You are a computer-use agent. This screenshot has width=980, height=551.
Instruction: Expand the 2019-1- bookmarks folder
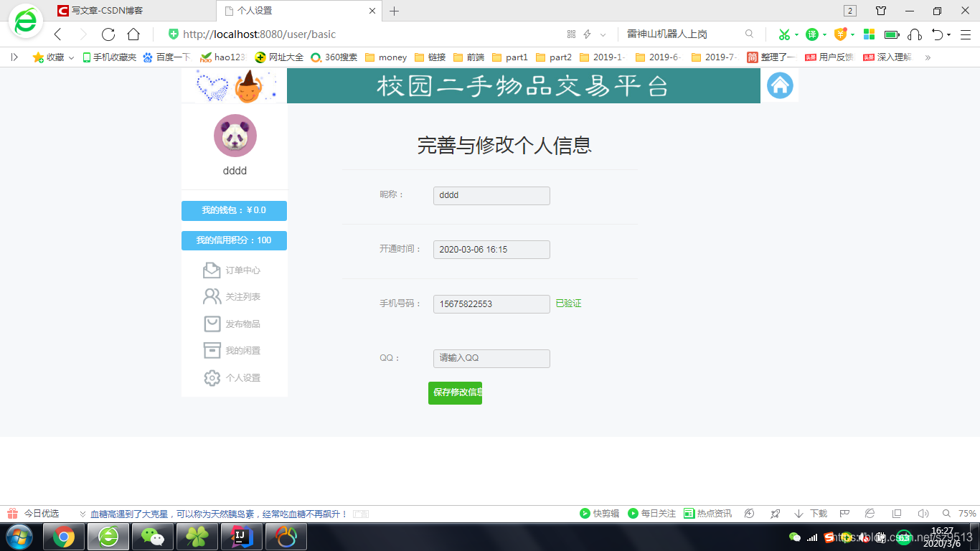coord(602,57)
